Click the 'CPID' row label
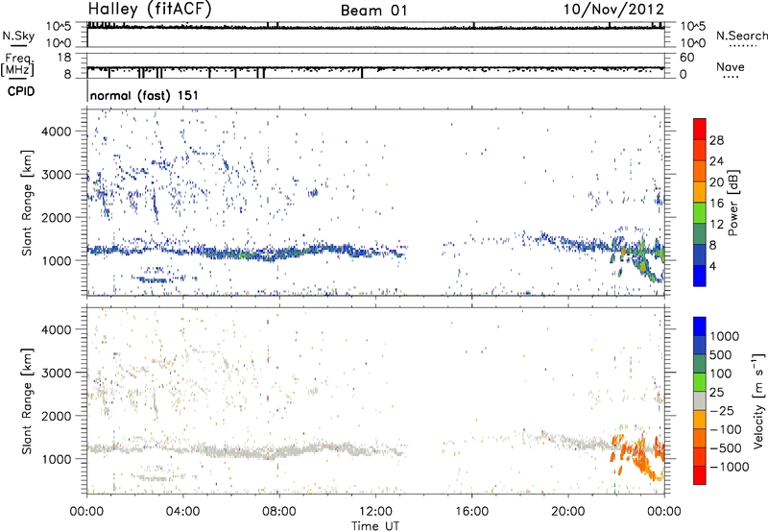This screenshot has width=768, height=532. pos(21,91)
